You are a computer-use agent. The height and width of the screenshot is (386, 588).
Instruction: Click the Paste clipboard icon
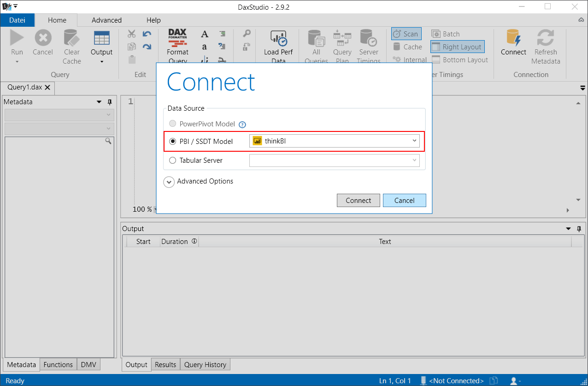132,59
